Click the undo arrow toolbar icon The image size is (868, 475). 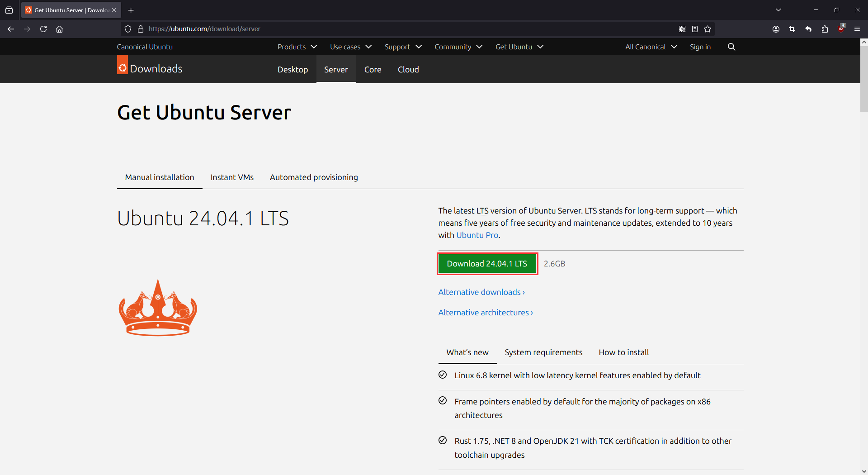(x=808, y=29)
